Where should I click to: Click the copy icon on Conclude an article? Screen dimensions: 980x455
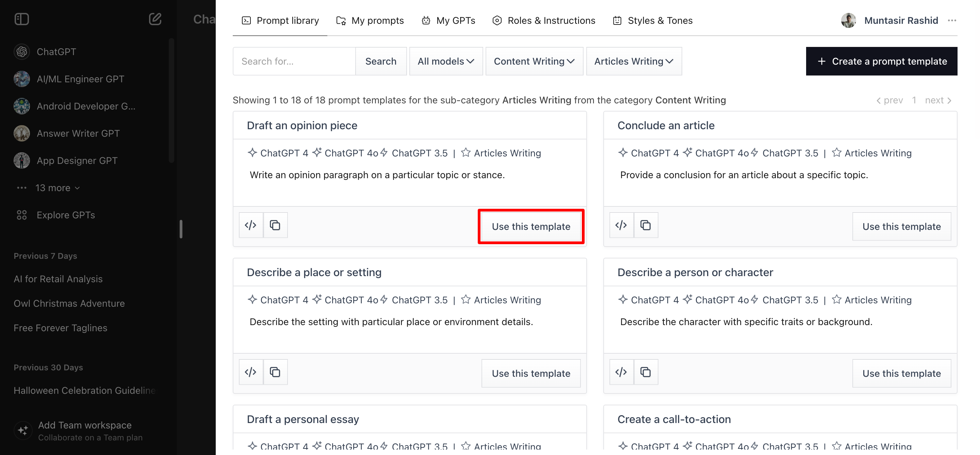click(x=646, y=225)
